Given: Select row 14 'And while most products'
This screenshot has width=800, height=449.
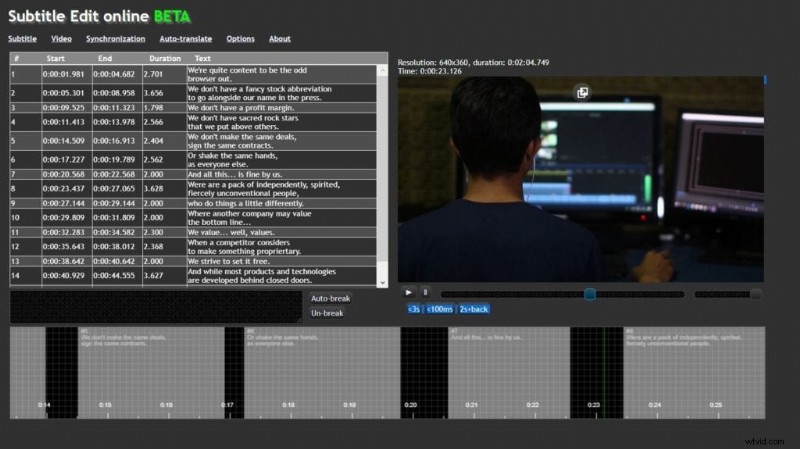Looking at the screenshot, I should click(193, 276).
